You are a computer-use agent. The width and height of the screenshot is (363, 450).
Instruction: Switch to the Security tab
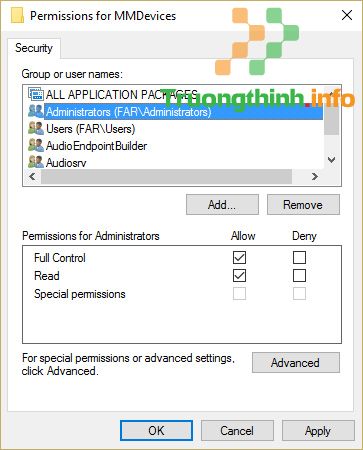pos(34,48)
